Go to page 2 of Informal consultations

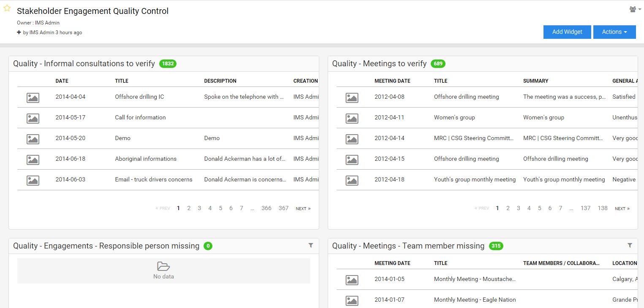point(189,208)
